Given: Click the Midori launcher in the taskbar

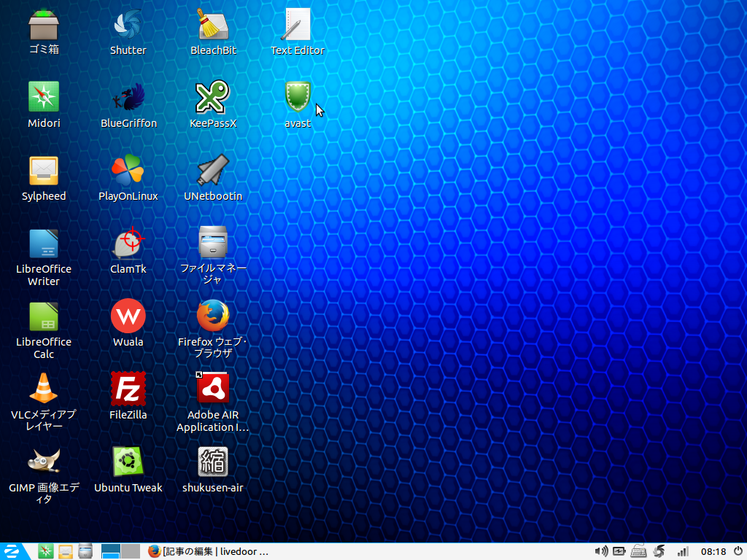Looking at the screenshot, I should 46,551.
